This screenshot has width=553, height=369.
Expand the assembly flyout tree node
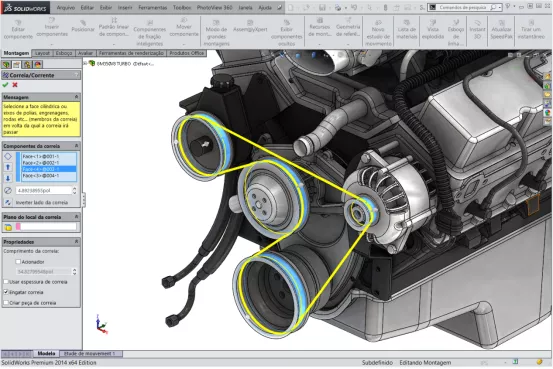click(x=86, y=63)
